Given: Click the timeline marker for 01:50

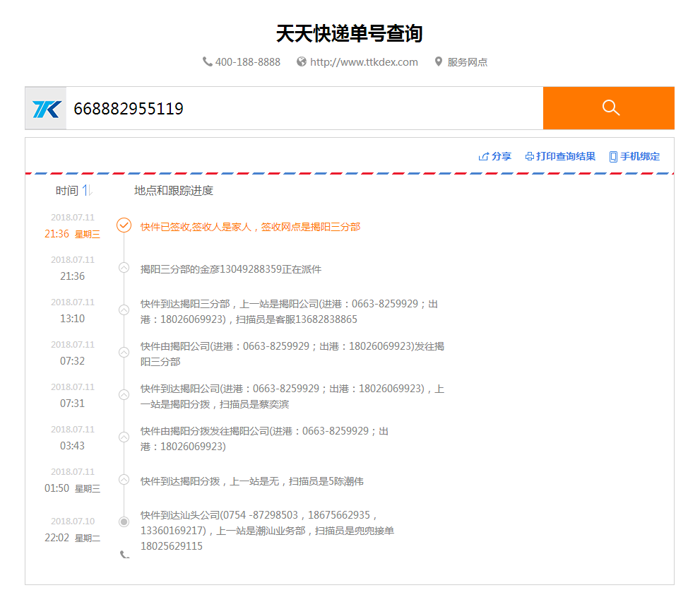Looking at the screenshot, I should (124, 480).
